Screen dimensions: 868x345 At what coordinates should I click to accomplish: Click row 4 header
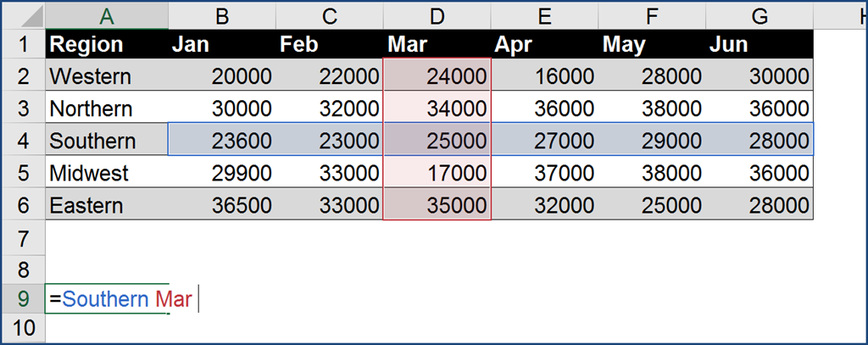[23, 140]
